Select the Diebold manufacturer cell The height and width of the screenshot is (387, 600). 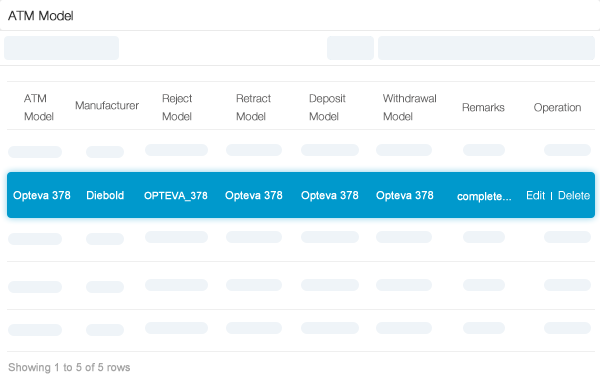point(105,196)
